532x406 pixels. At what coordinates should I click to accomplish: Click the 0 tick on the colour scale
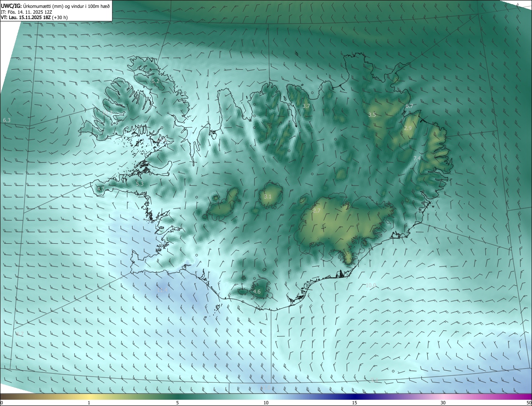tap(1, 403)
